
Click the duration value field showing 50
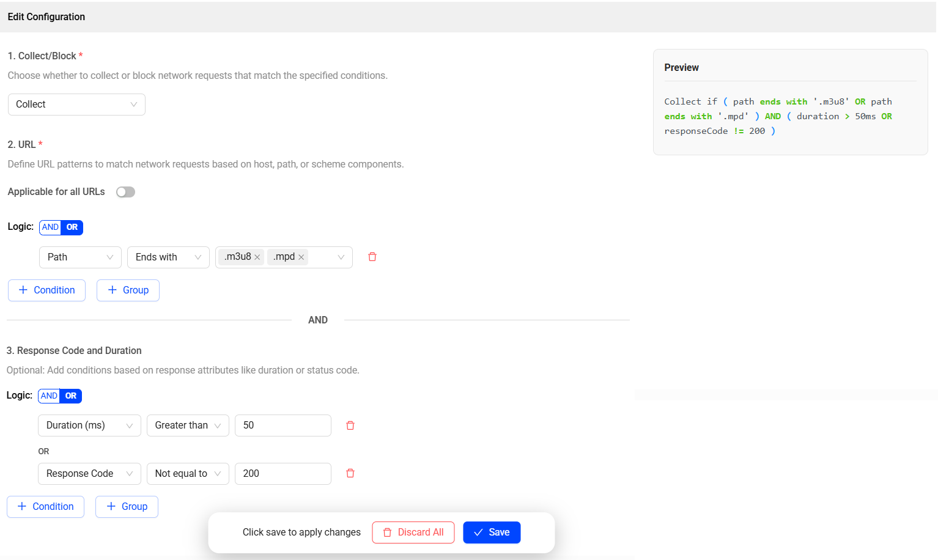tap(283, 426)
